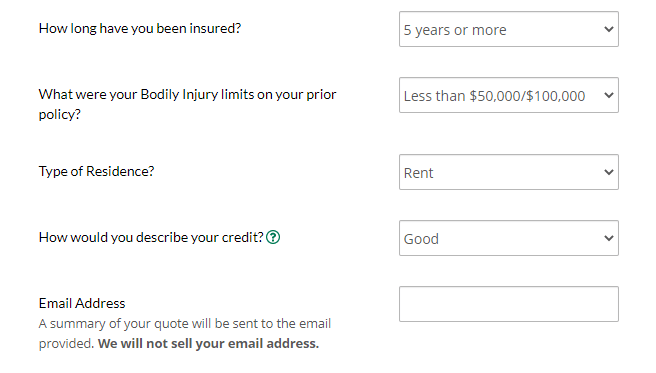Click the 'Bodily Injury limits on your prior policy' label

click(x=187, y=104)
